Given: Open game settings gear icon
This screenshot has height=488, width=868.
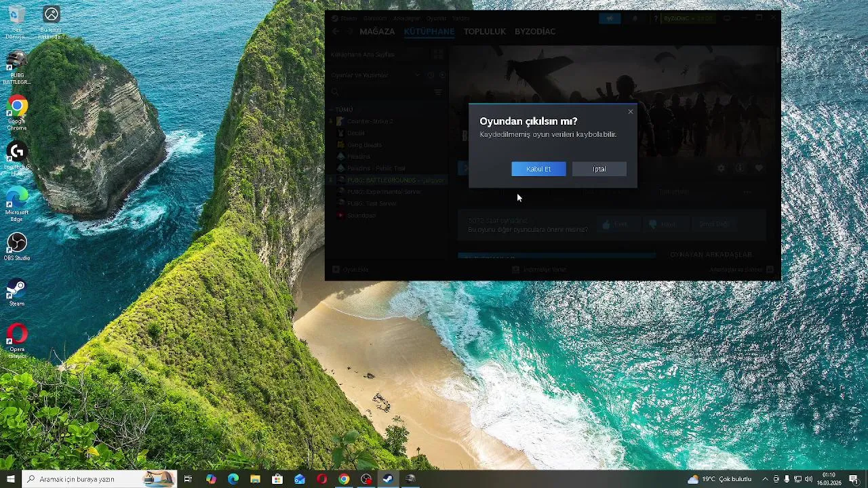Looking at the screenshot, I should click(x=721, y=168).
